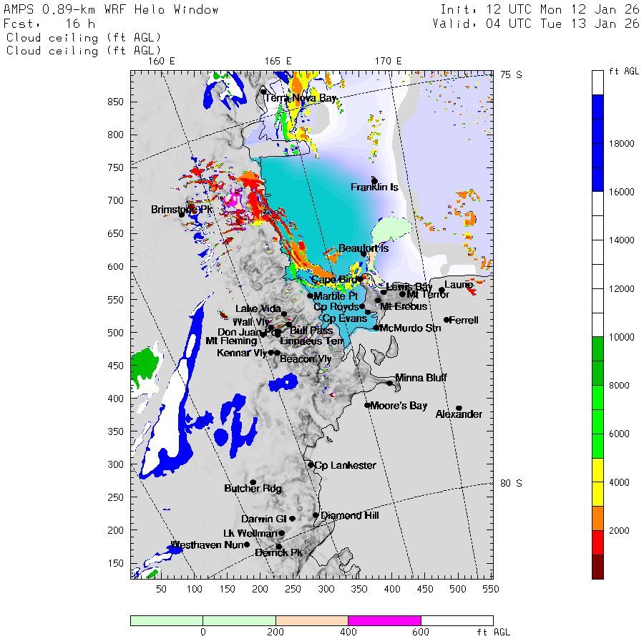Select the Minna Bluff station dot

point(390,383)
